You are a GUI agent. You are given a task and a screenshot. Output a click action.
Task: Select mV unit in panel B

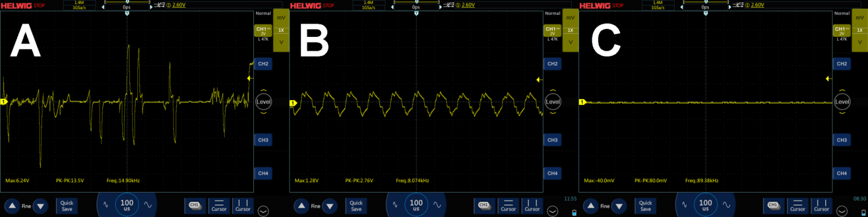pyautogui.click(x=570, y=18)
